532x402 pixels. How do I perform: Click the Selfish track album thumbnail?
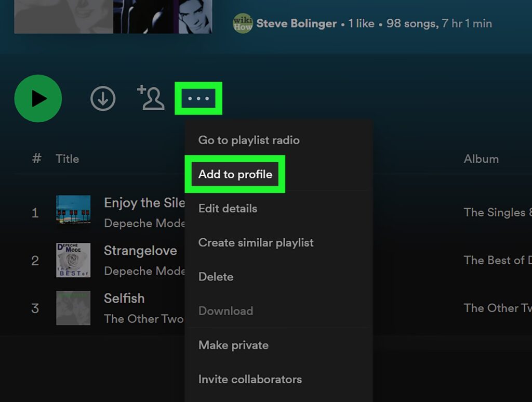(73, 308)
